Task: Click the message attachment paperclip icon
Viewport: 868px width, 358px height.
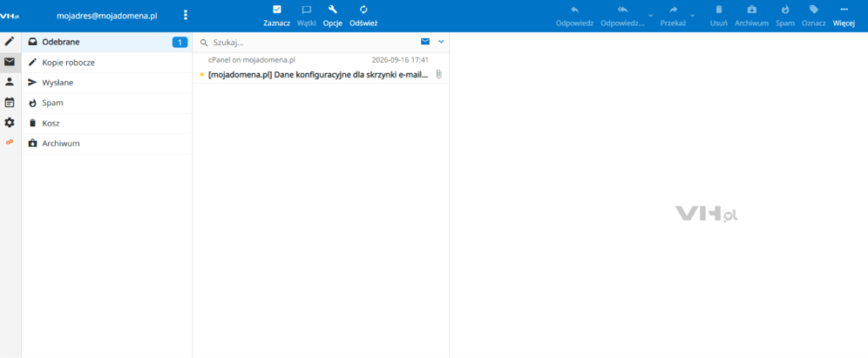Action: [438, 75]
